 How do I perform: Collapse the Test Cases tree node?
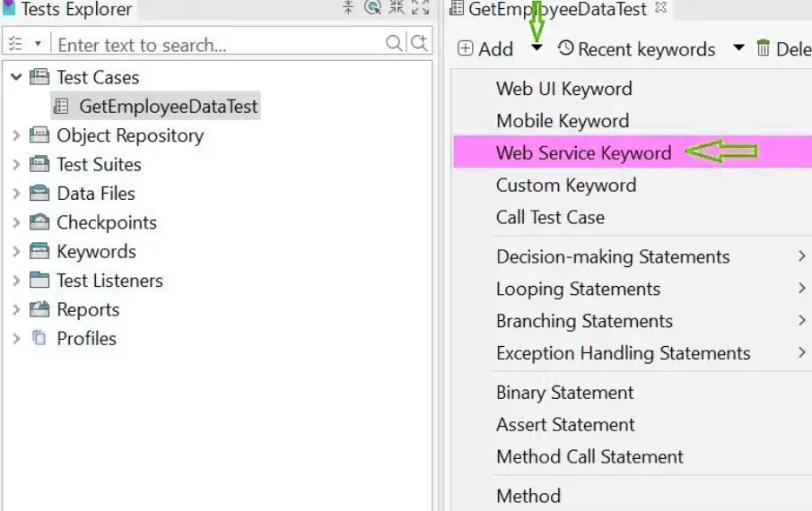pyautogui.click(x=16, y=77)
